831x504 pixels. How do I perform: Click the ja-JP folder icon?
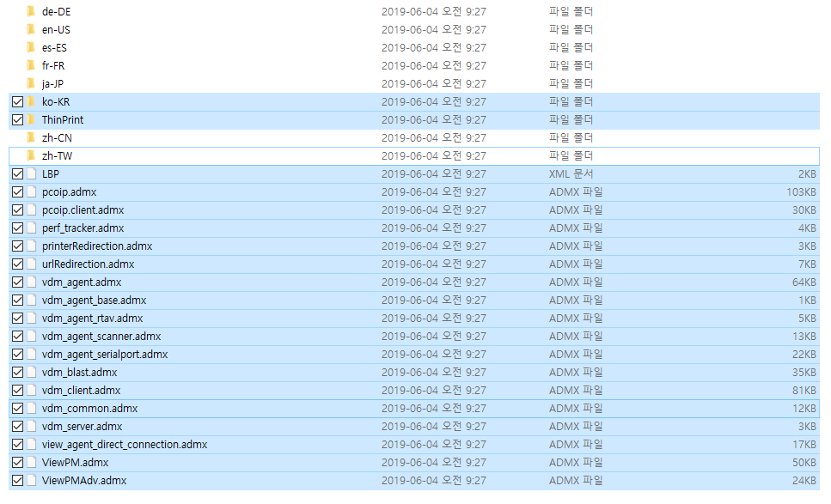pyautogui.click(x=31, y=83)
